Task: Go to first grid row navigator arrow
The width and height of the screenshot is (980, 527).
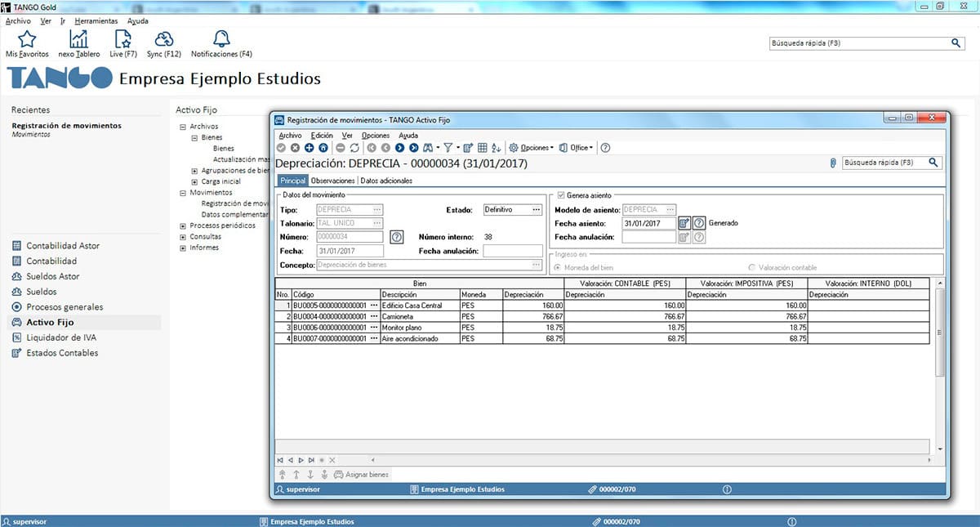Action: (282, 460)
